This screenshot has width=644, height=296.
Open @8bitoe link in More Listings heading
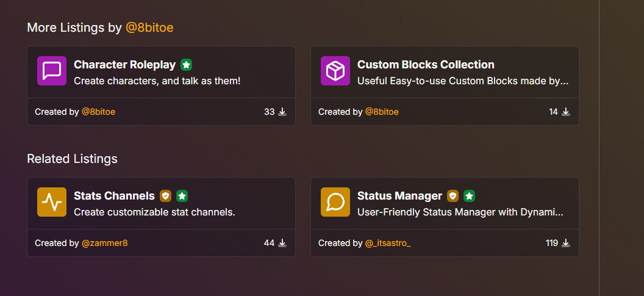pos(149,27)
